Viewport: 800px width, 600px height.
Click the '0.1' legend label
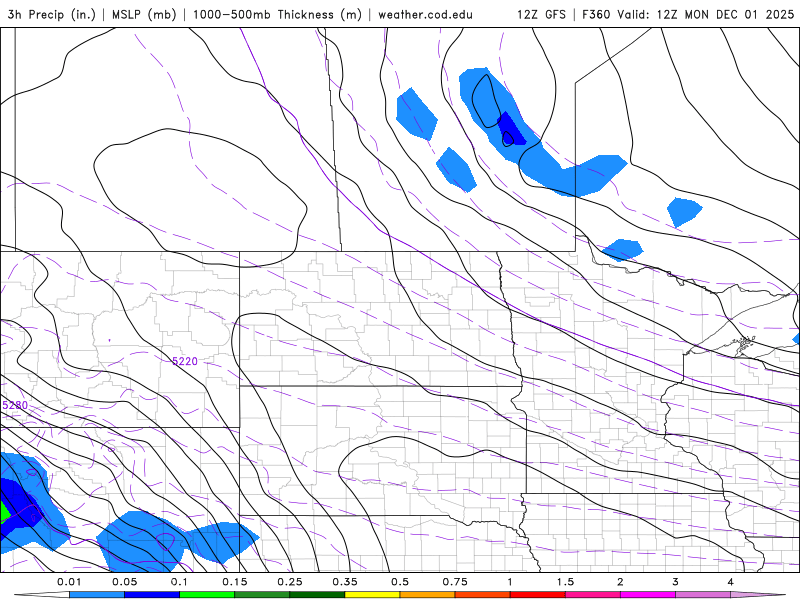coord(179,582)
